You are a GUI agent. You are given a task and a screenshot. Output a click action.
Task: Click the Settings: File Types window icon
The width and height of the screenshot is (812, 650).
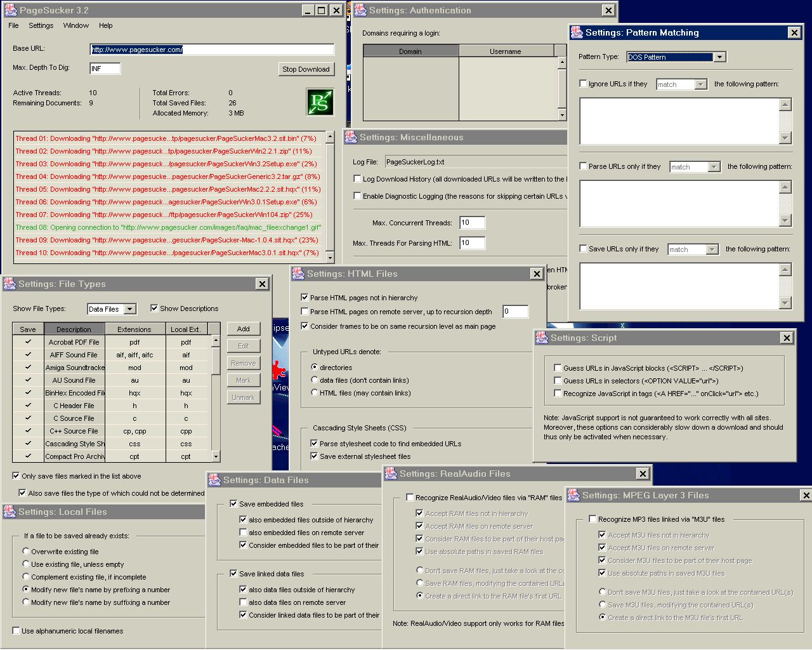click(10, 284)
